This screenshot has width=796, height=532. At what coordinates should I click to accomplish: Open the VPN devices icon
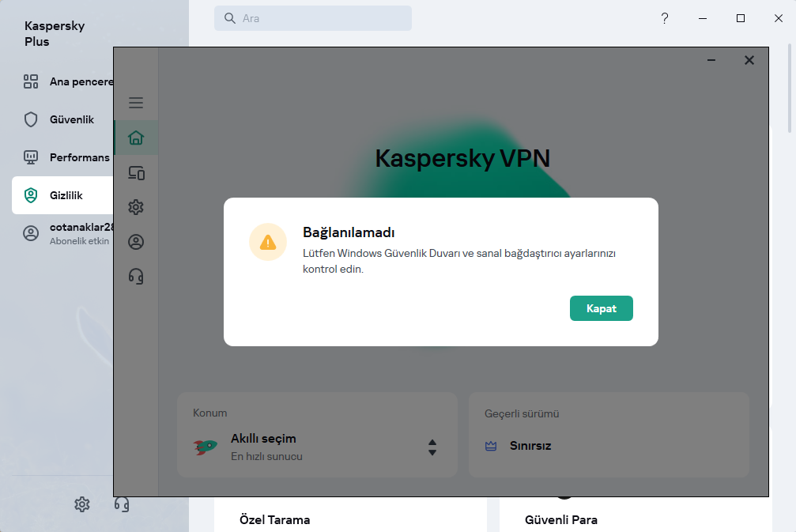[136, 173]
